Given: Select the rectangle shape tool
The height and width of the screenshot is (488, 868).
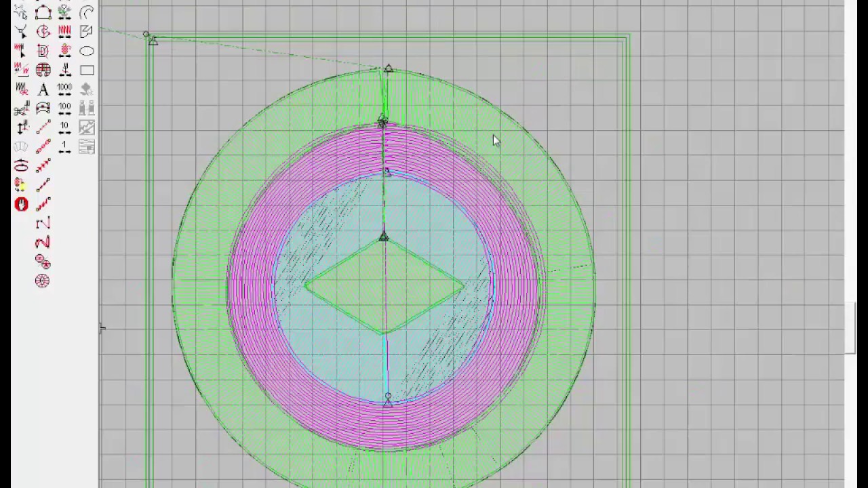Looking at the screenshot, I should click(x=86, y=70).
